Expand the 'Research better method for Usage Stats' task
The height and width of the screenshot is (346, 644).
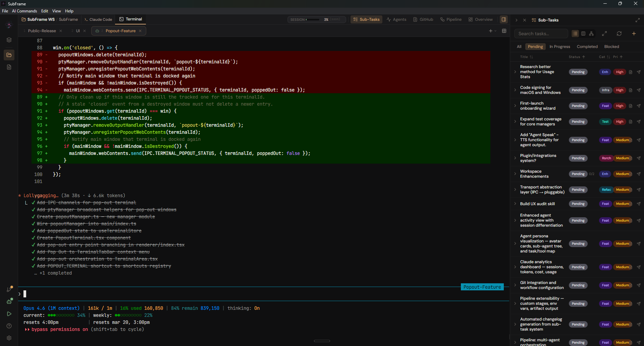(x=516, y=72)
